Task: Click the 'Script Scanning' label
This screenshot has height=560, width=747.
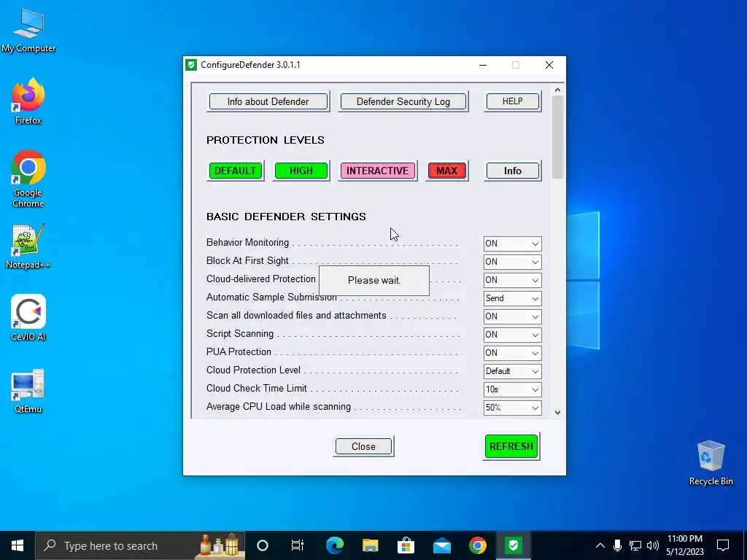Action: click(240, 333)
